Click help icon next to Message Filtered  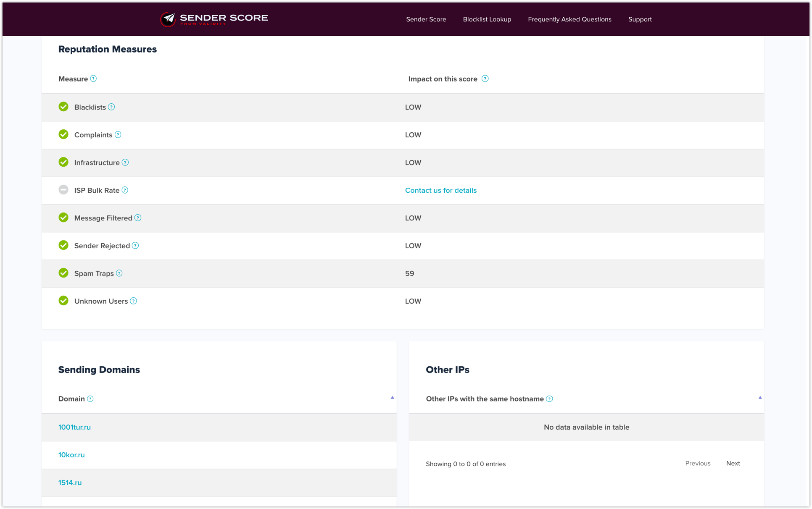(x=138, y=218)
